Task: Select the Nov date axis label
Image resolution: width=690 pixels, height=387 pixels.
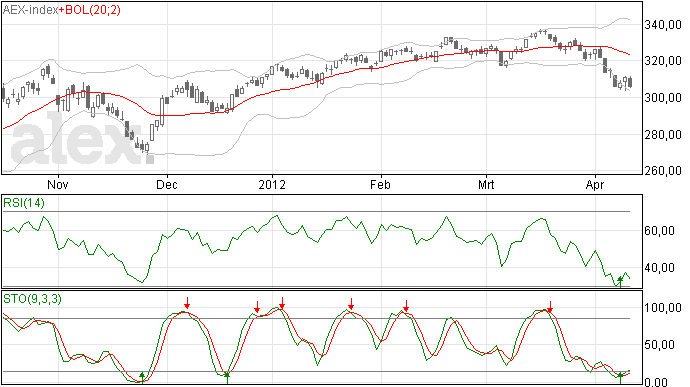Action: pos(58,184)
